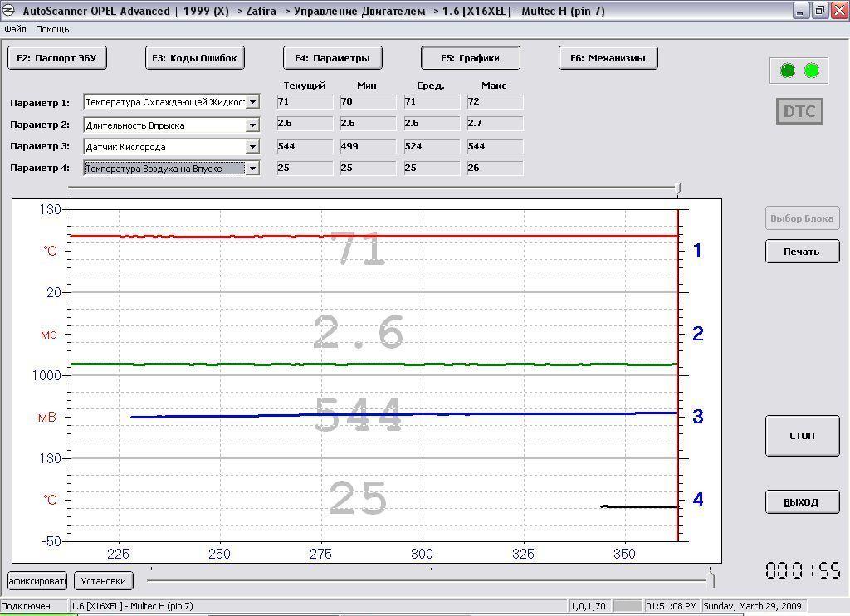Open the Параметр 4 intake air dropdown

coord(252,169)
